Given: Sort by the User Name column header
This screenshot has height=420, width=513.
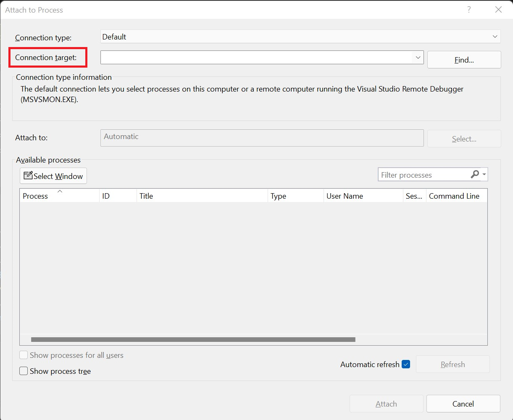Looking at the screenshot, I should coord(363,196).
